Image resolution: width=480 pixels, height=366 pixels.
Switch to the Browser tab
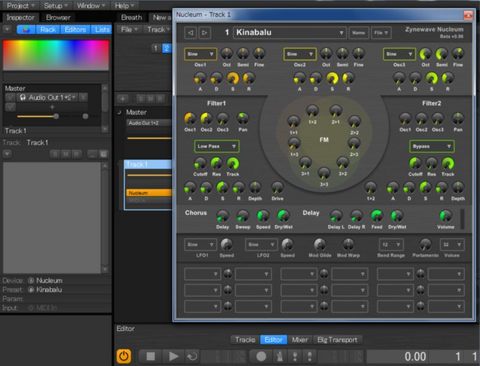tap(58, 18)
